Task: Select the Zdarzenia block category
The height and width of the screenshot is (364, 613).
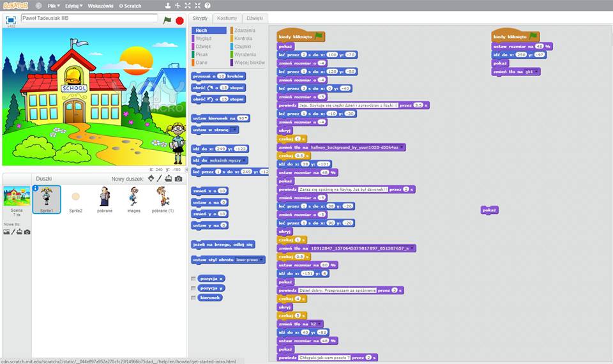Action: pyautogui.click(x=245, y=30)
